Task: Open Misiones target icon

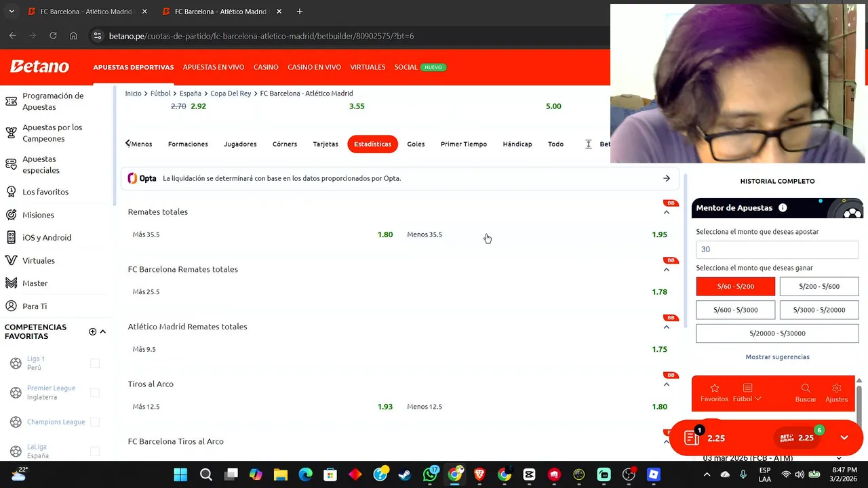Action: [11, 215]
